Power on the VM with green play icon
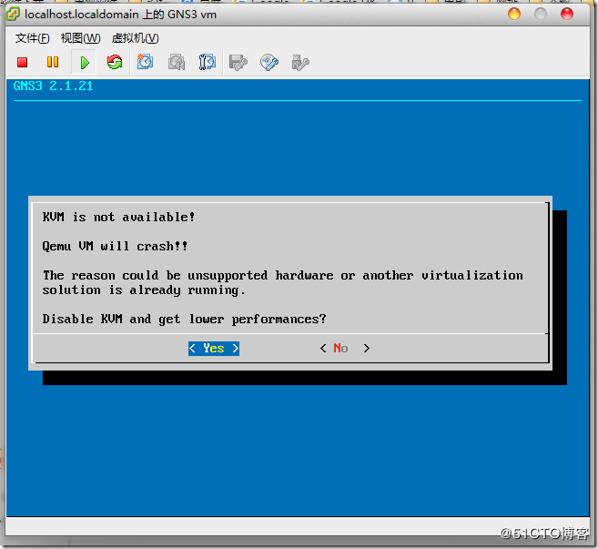Viewport: 598px width, 549px height. pos(84,62)
